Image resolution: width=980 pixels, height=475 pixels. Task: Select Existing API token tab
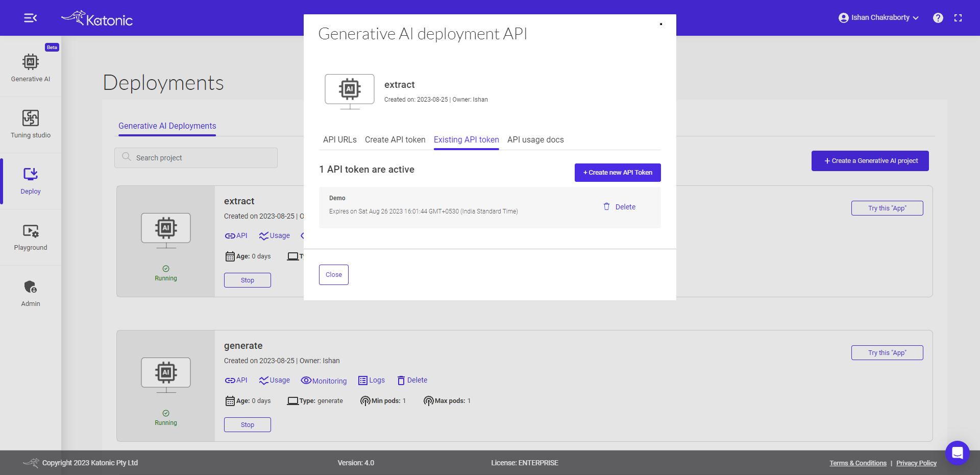pos(467,139)
